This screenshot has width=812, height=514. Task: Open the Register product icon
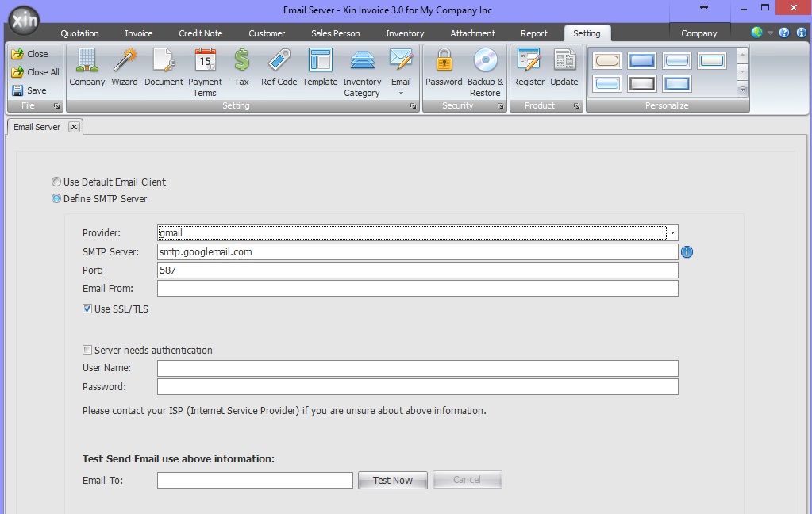pos(529,67)
